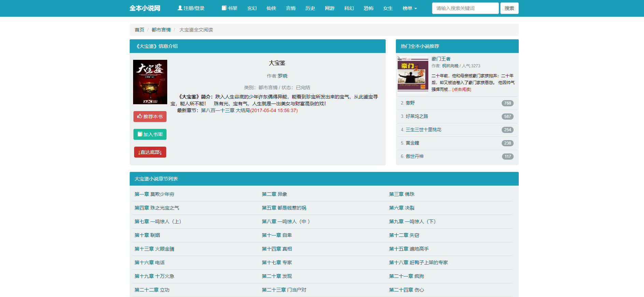Open chapter 第五章 都是钱惹的祸
This screenshot has width=644, height=297.
coord(284,208)
